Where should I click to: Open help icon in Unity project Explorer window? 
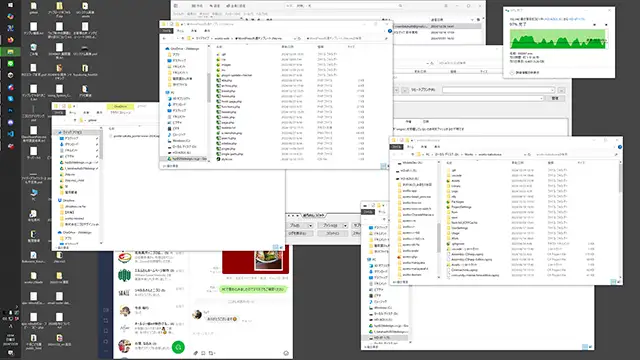620,147
